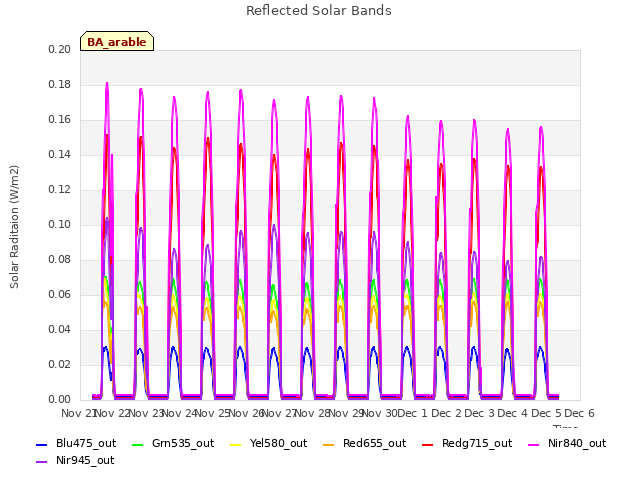Toggle the Blu475_out legend entry

[x=76, y=443]
